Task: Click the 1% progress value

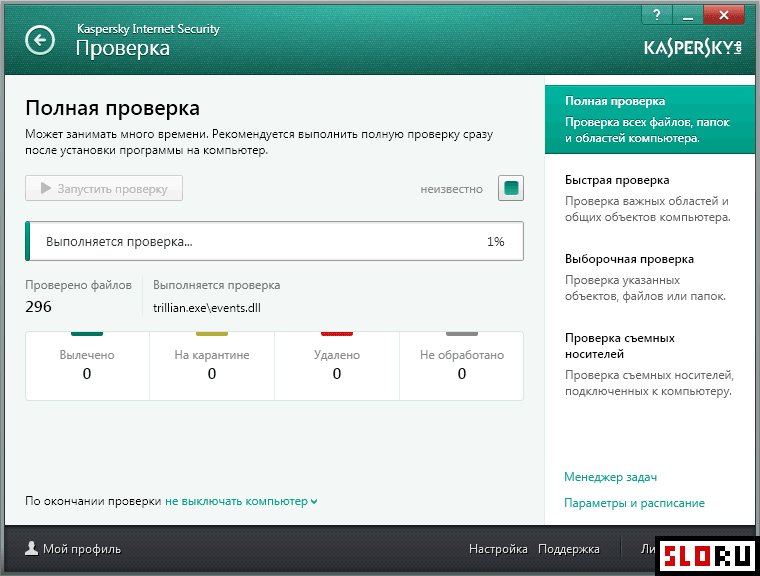Action: [x=495, y=241]
